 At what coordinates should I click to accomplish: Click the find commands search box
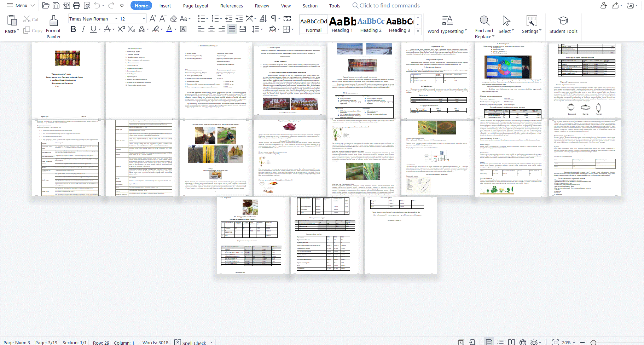click(x=386, y=5)
